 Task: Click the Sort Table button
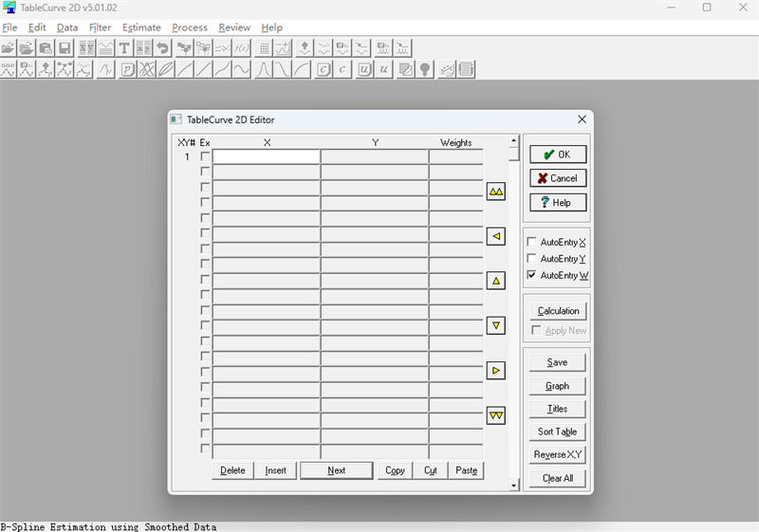pos(557,431)
